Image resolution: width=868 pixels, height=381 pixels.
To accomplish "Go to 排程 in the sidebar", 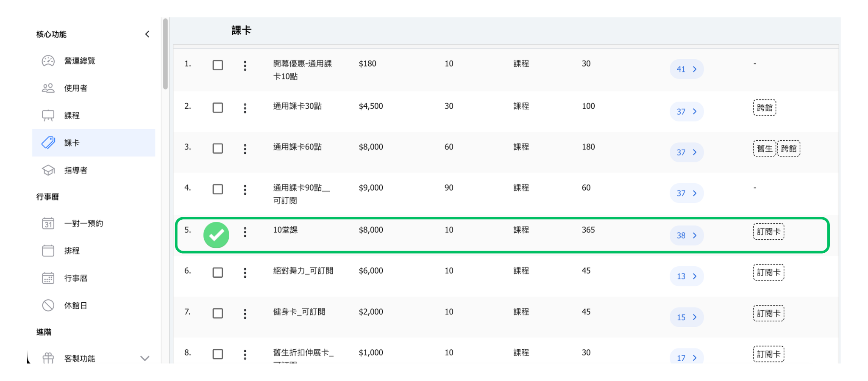I will coord(72,251).
